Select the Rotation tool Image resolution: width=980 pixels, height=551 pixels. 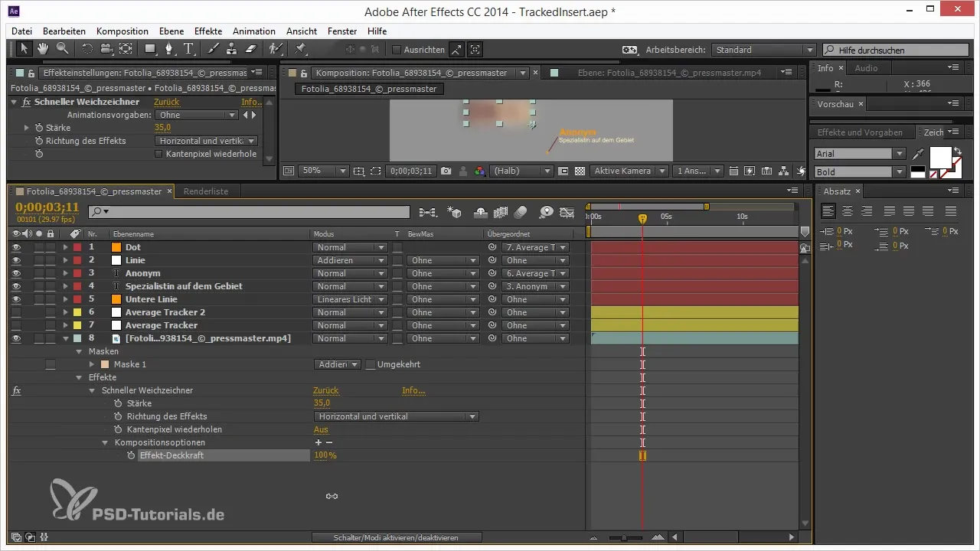pyautogui.click(x=87, y=49)
